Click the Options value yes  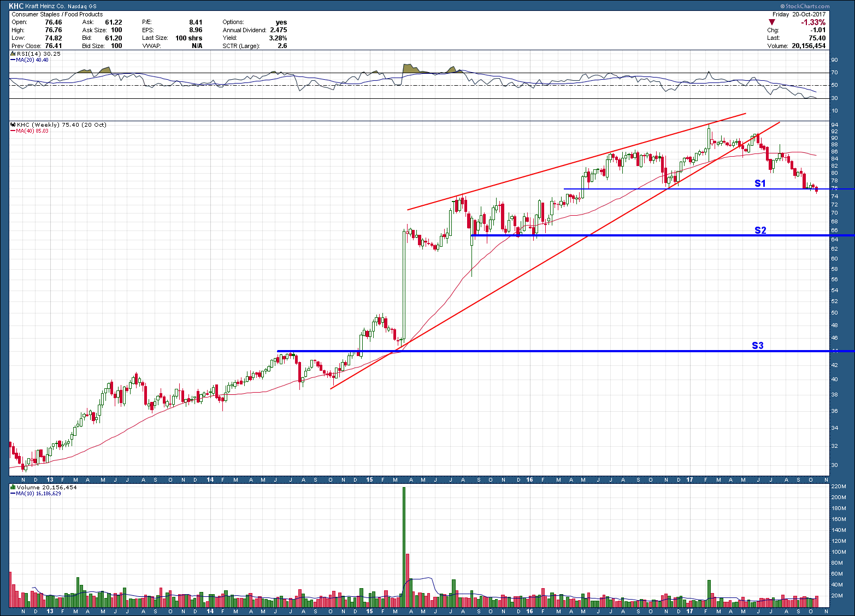(281, 22)
